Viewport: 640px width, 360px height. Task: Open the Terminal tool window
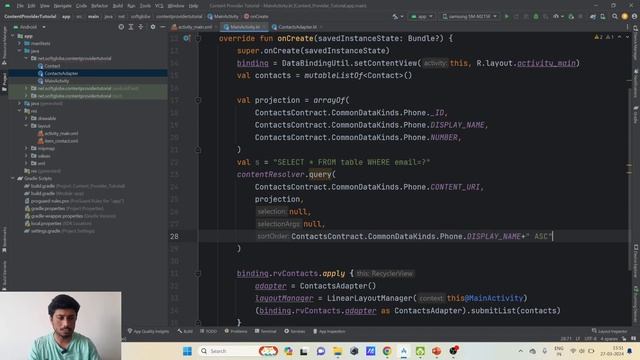pyautogui.click(x=265, y=331)
